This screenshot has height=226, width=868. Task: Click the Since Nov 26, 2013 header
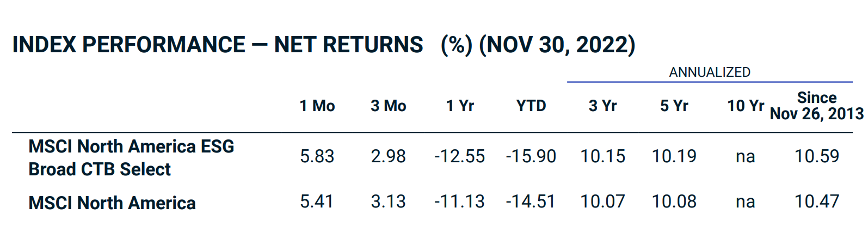[x=817, y=106]
